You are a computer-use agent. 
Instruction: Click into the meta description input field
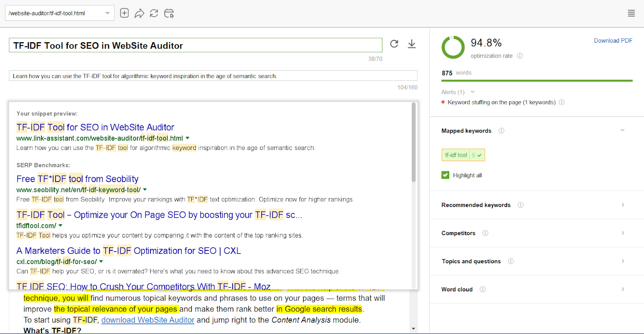213,76
